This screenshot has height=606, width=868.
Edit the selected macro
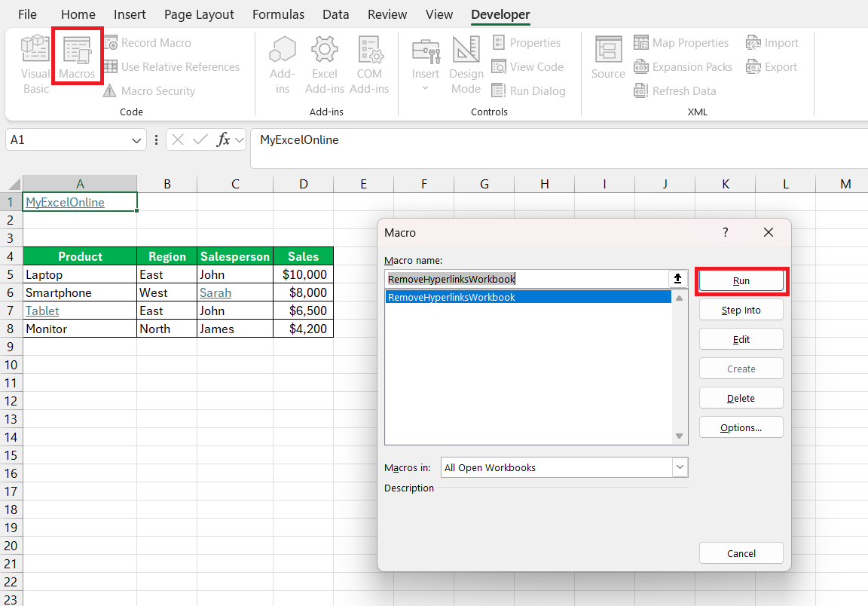[741, 340]
